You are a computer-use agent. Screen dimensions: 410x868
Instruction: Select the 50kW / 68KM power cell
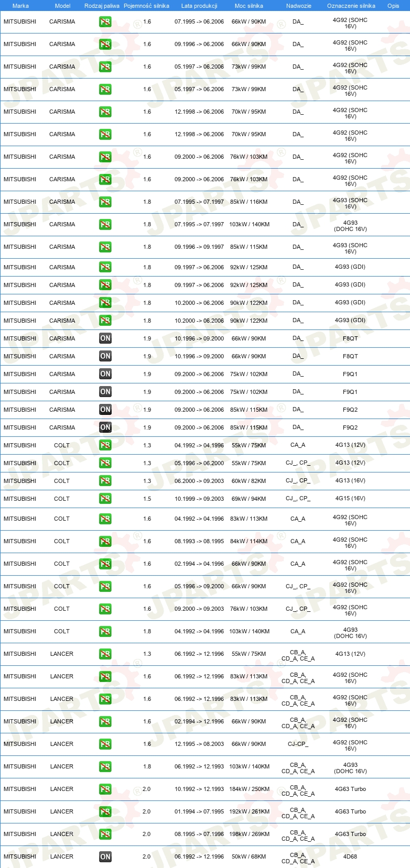tap(249, 856)
